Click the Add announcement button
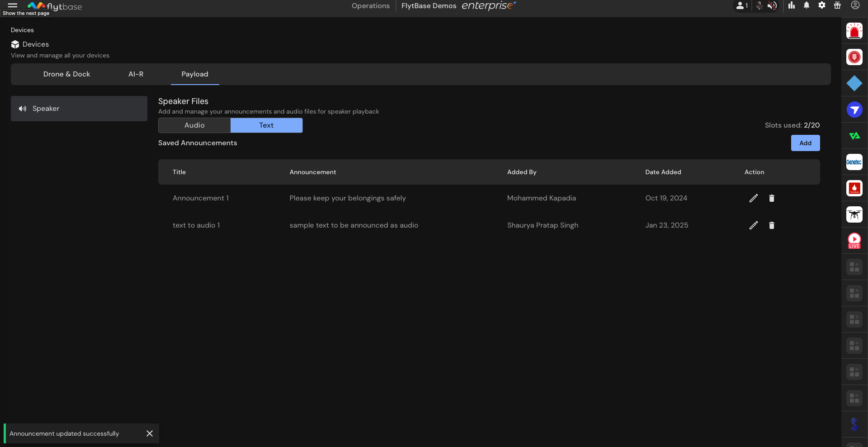868x447 pixels. tap(805, 143)
